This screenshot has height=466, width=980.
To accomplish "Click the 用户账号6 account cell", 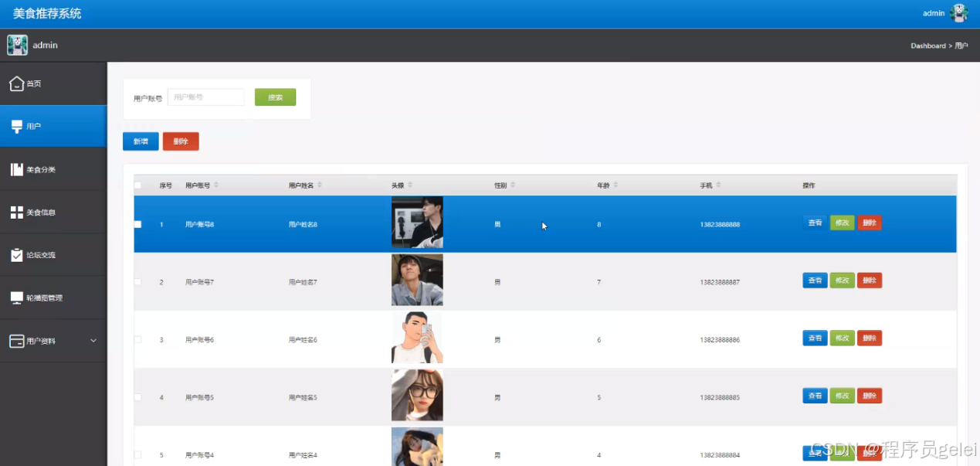I will coord(199,340).
